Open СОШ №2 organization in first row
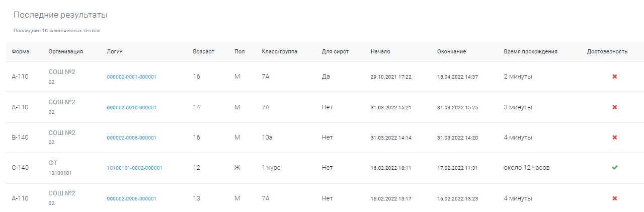 pos(62,72)
